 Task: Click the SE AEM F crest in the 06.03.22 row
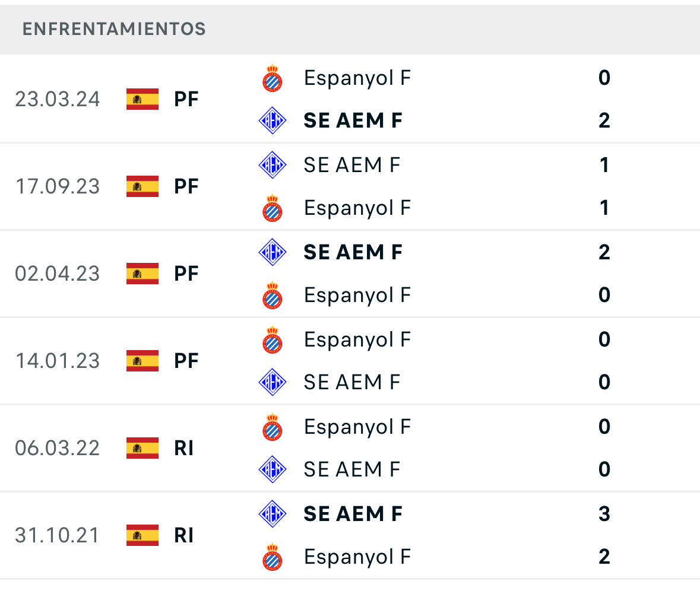click(x=272, y=469)
